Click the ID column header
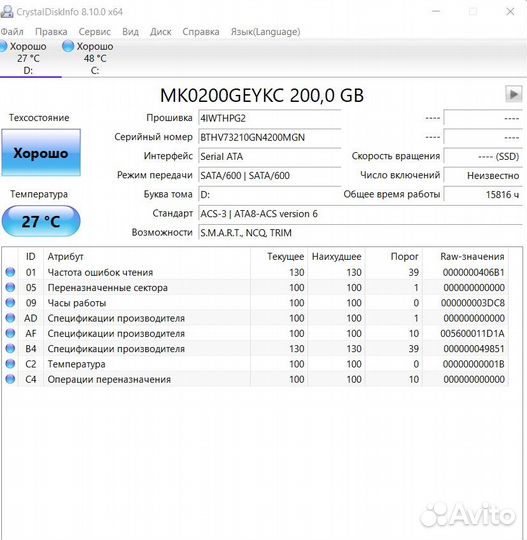This screenshot has height=540, width=527. tap(31, 257)
